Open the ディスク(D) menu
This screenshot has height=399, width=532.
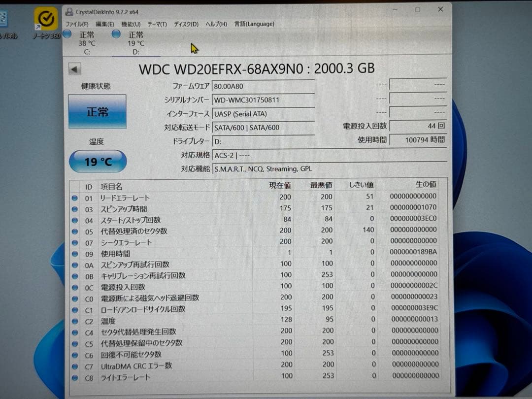[x=185, y=24]
